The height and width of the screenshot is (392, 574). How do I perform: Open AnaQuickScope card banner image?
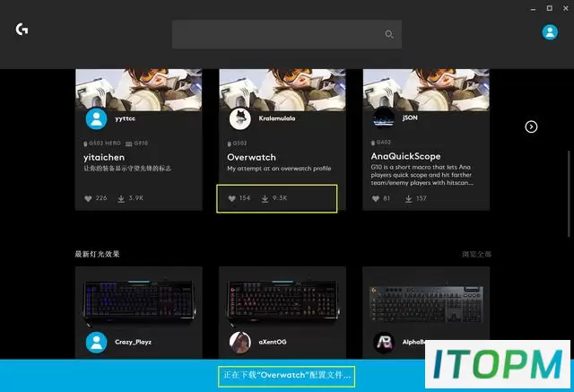pyautogui.click(x=426, y=90)
